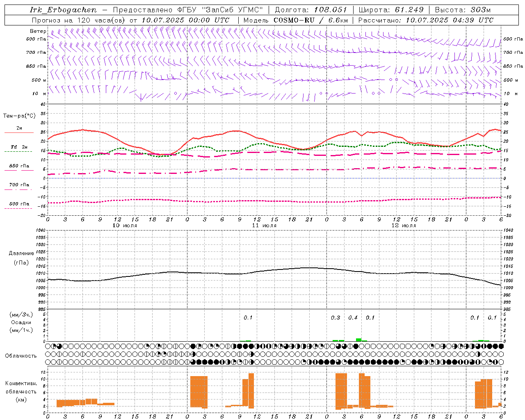The image size is (525, 420).
Task: Click the Давление pressure panel label
Action: 21,253
